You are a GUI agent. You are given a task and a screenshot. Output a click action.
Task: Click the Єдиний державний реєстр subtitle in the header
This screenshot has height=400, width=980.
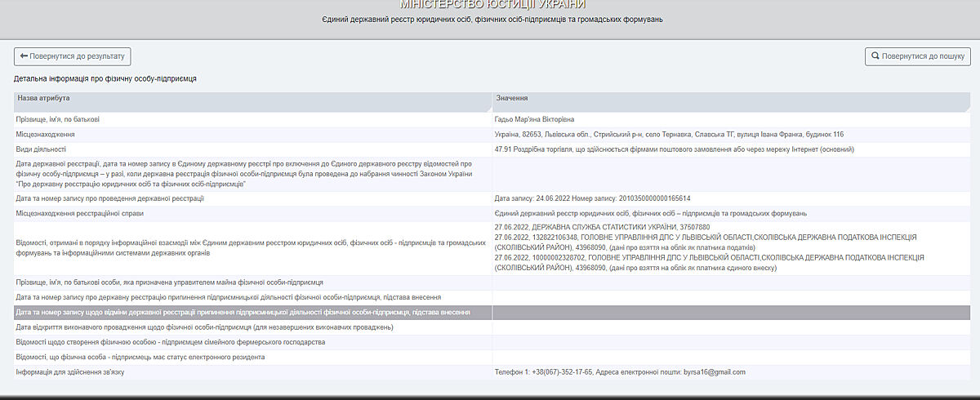pos(492,19)
